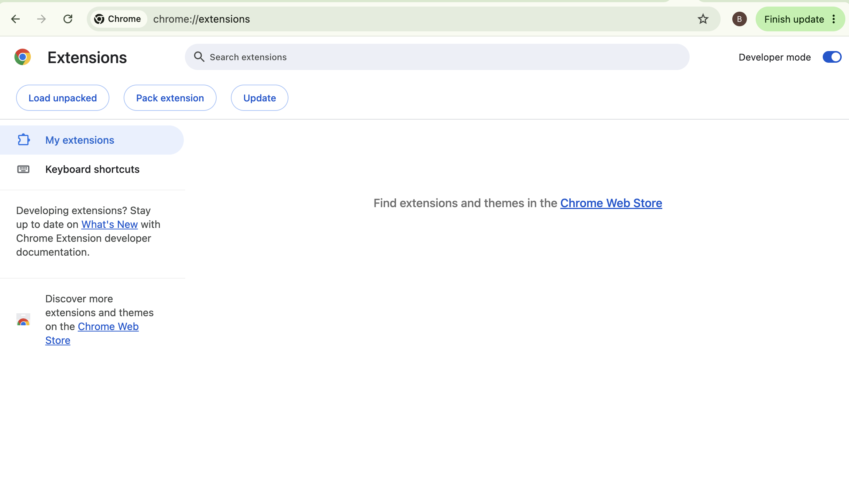Open the profile avatar B
The width and height of the screenshot is (849, 504).
click(739, 19)
